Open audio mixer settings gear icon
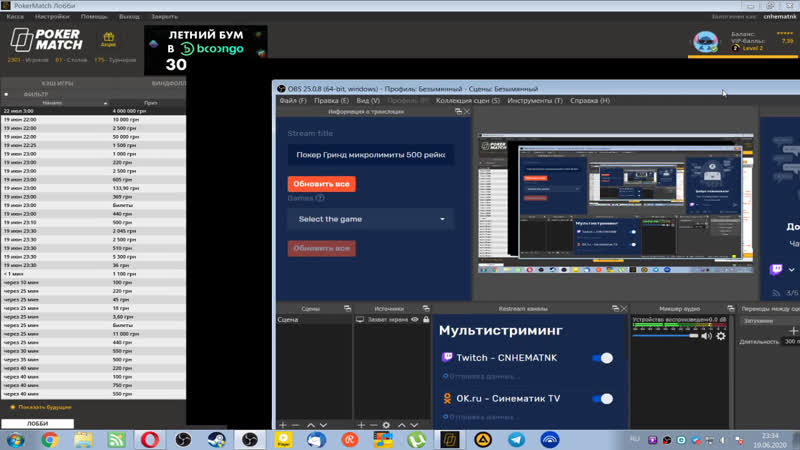 (x=721, y=336)
